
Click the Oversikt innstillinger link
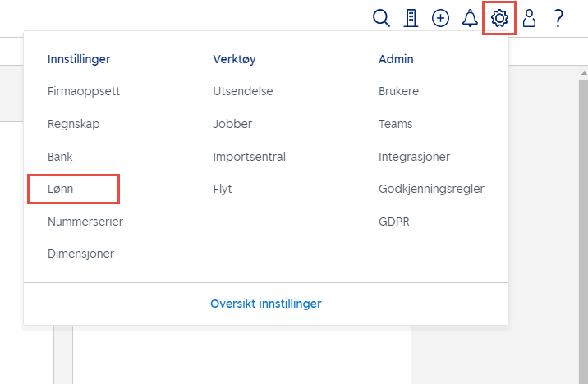pyautogui.click(x=266, y=304)
